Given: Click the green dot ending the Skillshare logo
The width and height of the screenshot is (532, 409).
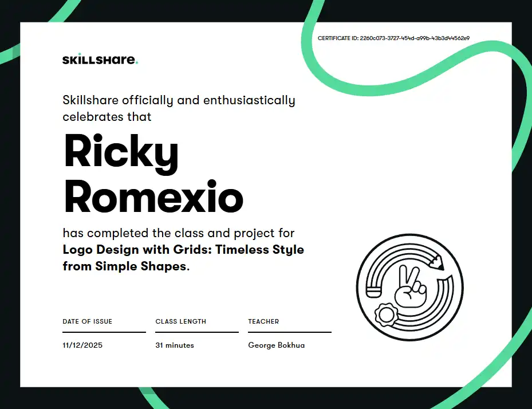Looking at the screenshot, I should click(137, 62).
